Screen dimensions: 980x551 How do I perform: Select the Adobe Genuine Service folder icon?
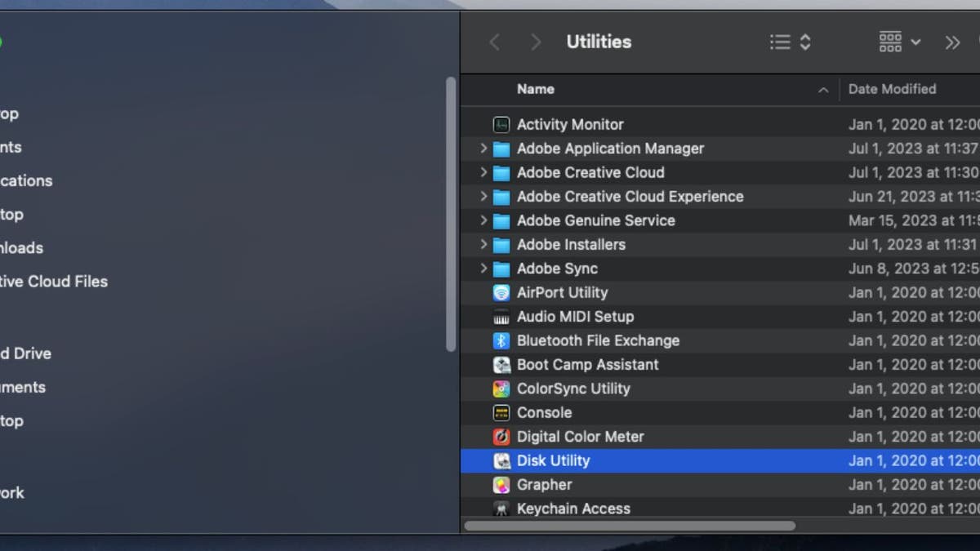[501, 221]
